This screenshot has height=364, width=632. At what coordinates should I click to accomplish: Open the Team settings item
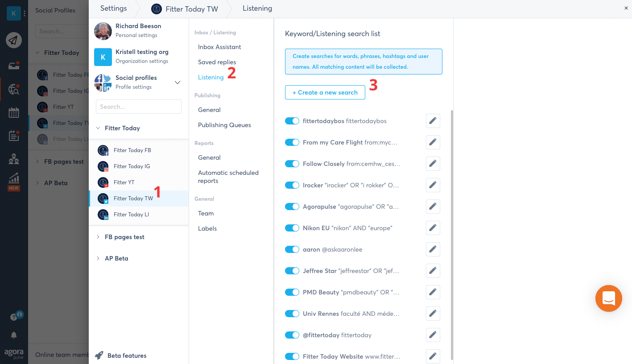coord(206,213)
